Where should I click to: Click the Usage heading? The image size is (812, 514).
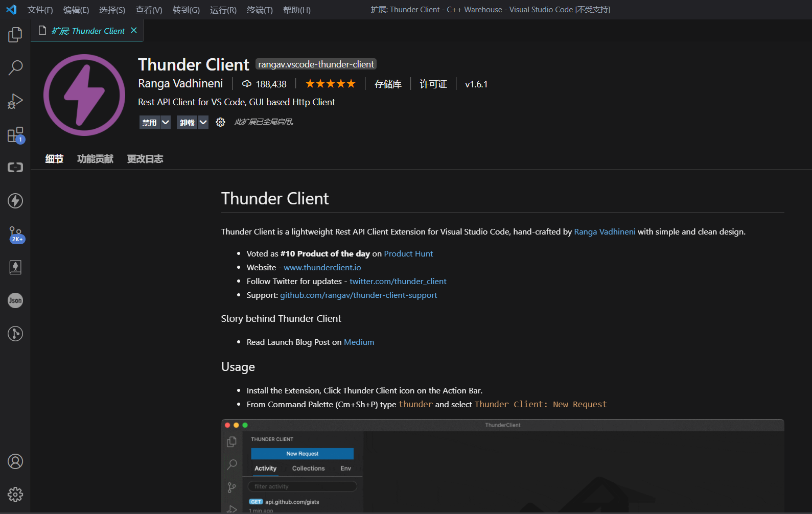tap(238, 367)
